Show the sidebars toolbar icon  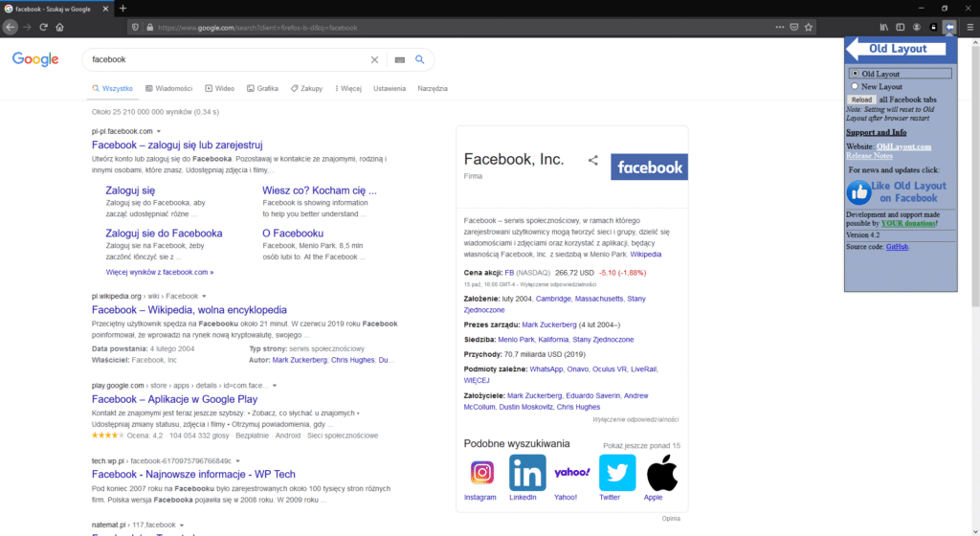[x=900, y=27]
